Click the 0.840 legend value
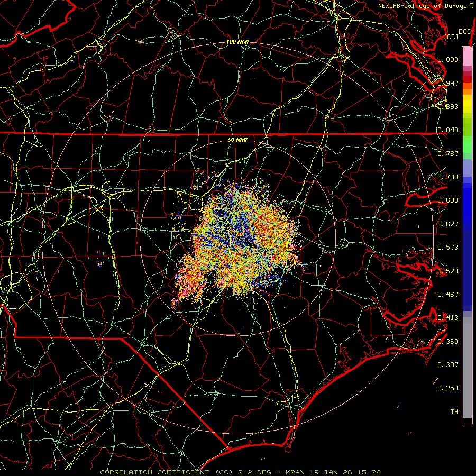Image resolution: width=476 pixels, height=476 pixels. pyautogui.click(x=448, y=130)
